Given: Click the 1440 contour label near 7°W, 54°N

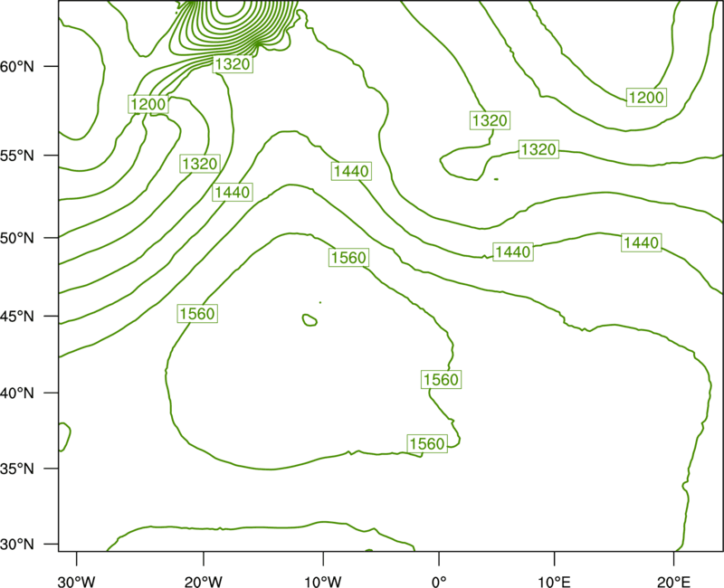Looking at the screenshot, I should click(x=351, y=171).
